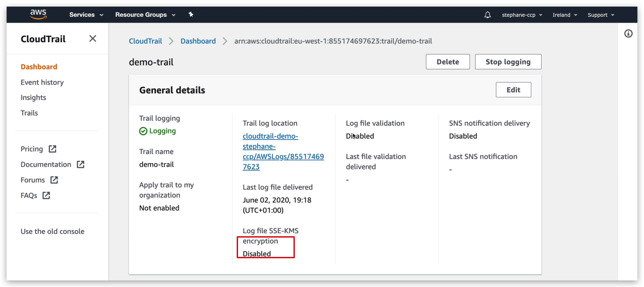Click the AWS logo home icon
The height and width of the screenshot is (287, 644).
tap(38, 14)
